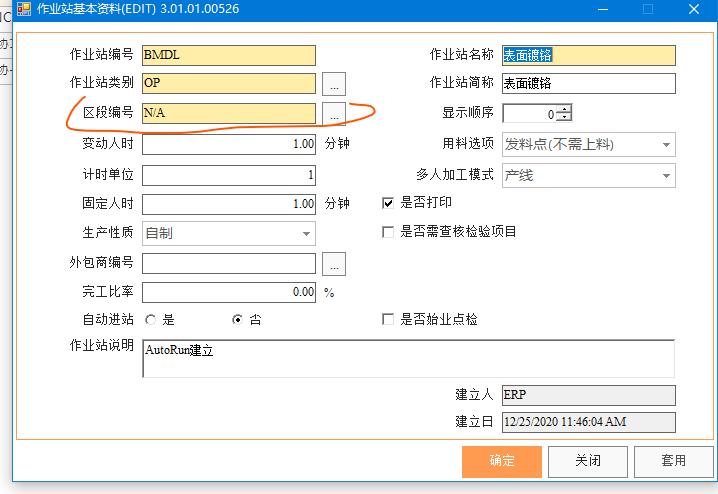Click the 固定人时 input field
Viewport: 718px width, 494px height.
click(x=229, y=204)
